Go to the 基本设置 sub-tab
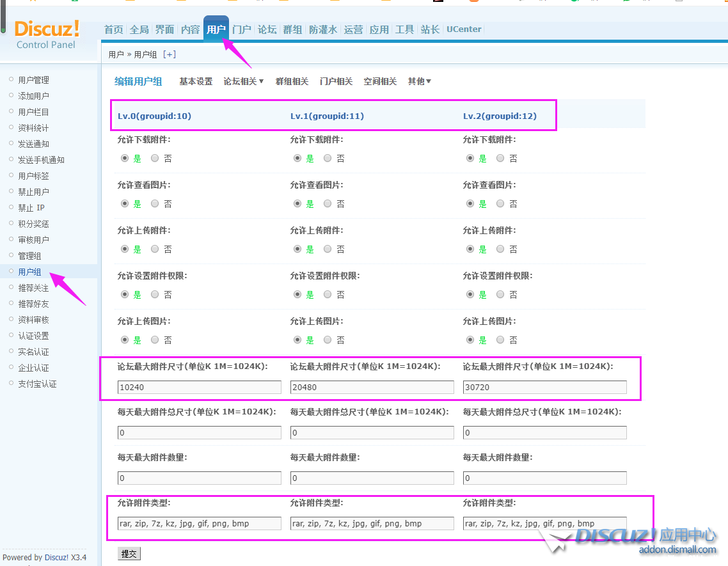 [196, 82]
